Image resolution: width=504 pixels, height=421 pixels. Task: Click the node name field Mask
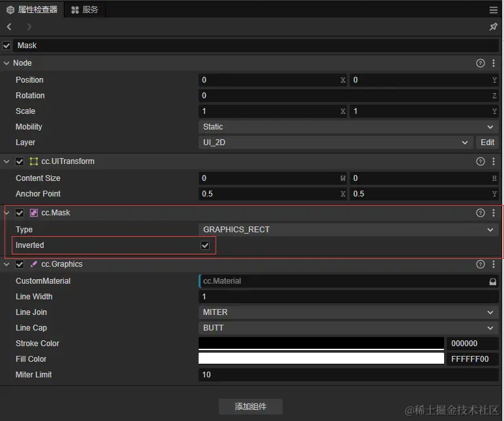point(256,46)
